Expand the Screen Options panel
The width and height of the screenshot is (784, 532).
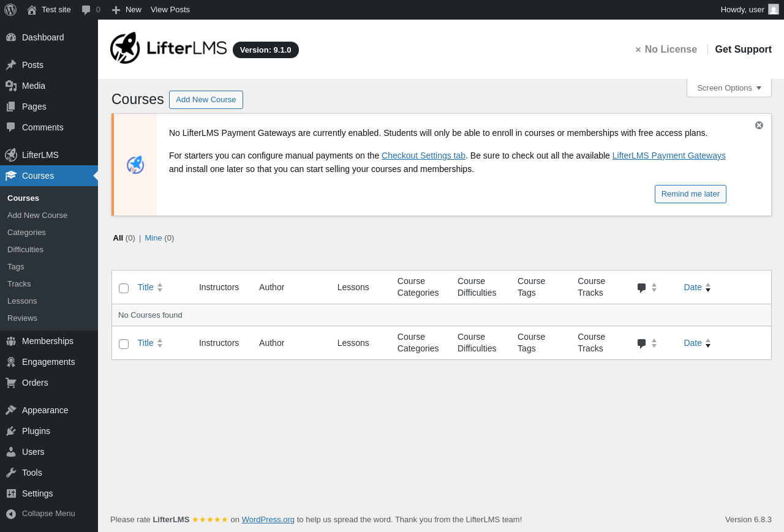729,88
